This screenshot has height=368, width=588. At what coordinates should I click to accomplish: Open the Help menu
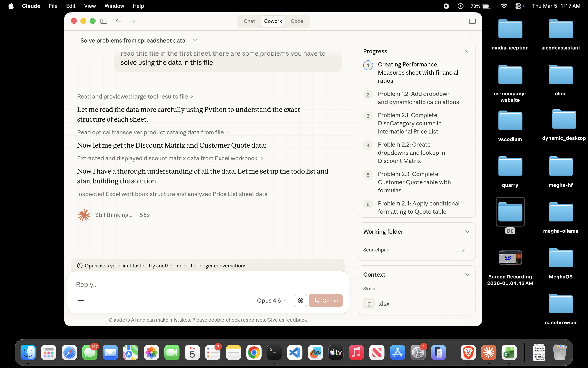[x=138, y=6]
